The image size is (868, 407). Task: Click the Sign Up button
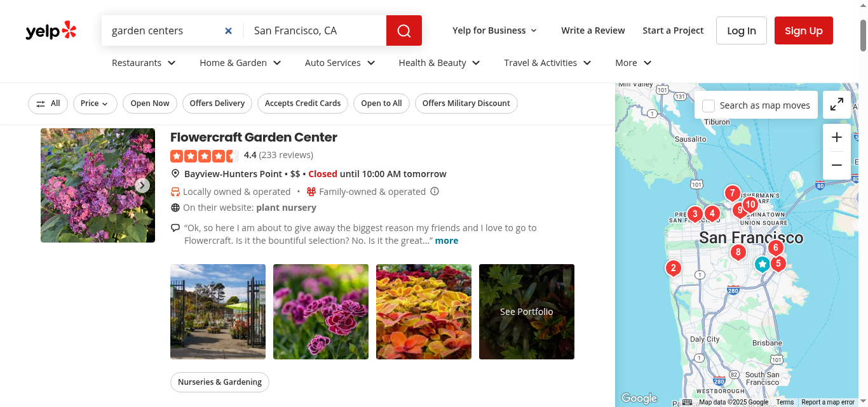click(x=803, y=30)
